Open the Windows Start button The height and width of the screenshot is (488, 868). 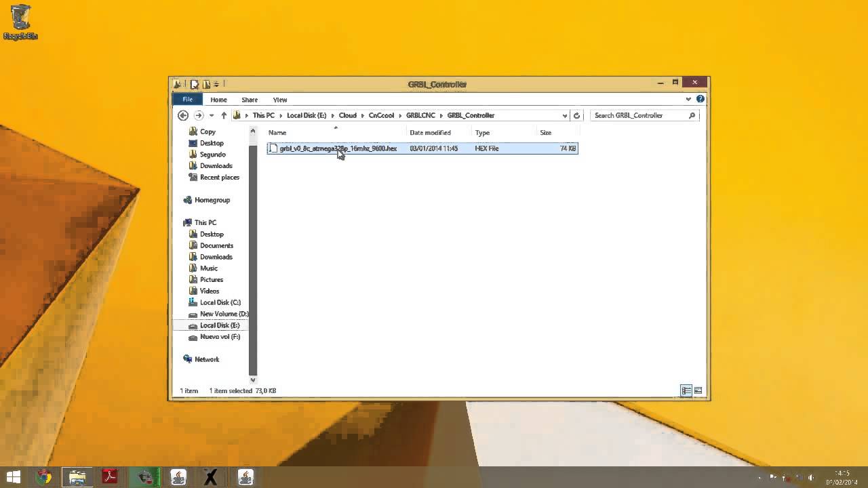13,477
